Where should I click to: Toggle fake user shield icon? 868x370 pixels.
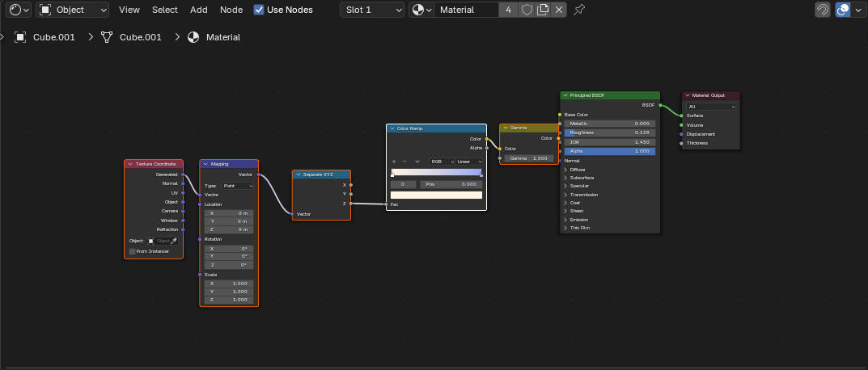(527, 10)
